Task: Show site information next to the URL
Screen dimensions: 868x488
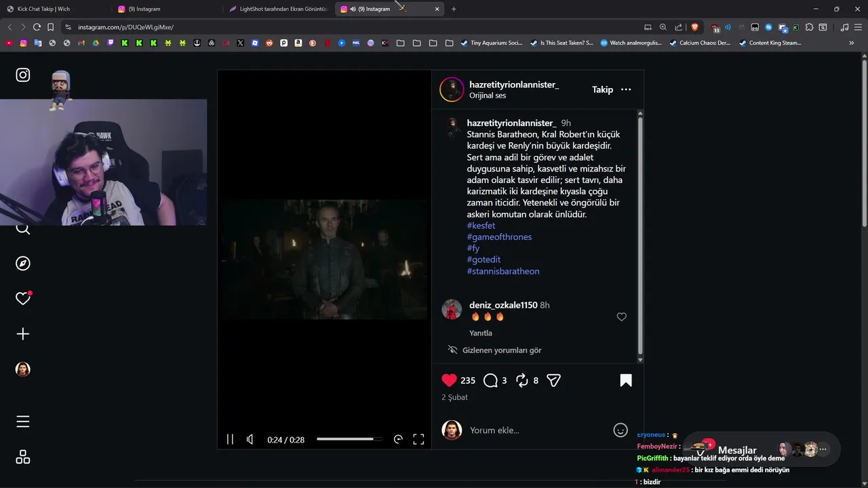Action: (x=68, y=27)
